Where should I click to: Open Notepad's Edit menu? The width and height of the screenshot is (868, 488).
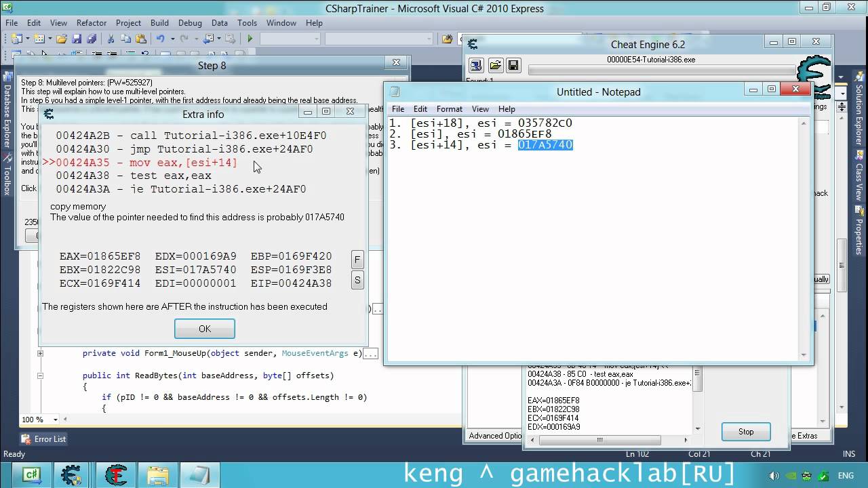[420, 109]
